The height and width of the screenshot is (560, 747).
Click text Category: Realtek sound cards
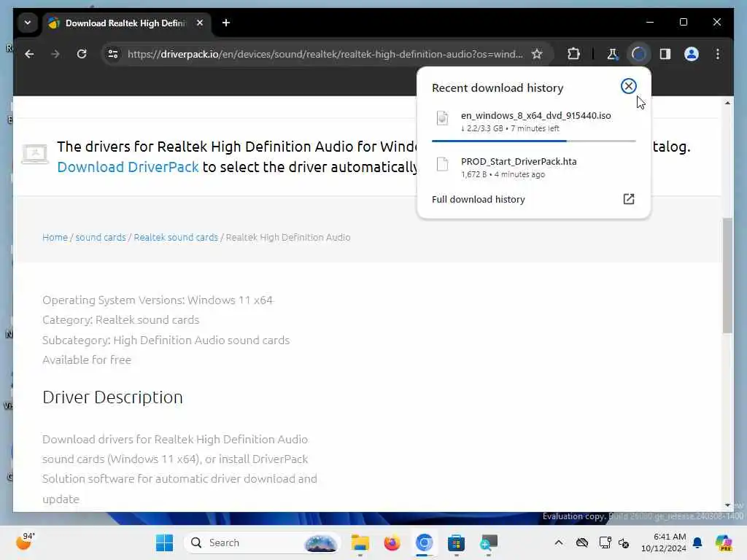point(120,320)
